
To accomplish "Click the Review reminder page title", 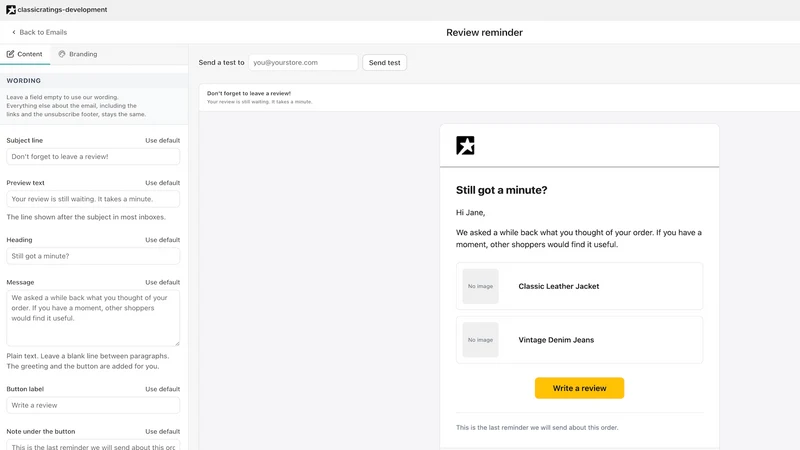I will (484, 33).
